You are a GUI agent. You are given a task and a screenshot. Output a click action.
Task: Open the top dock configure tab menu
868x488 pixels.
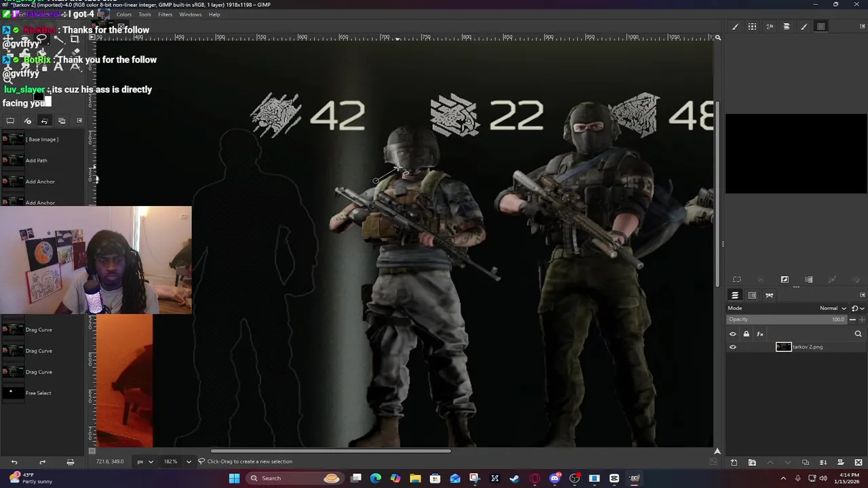(863, 26)
